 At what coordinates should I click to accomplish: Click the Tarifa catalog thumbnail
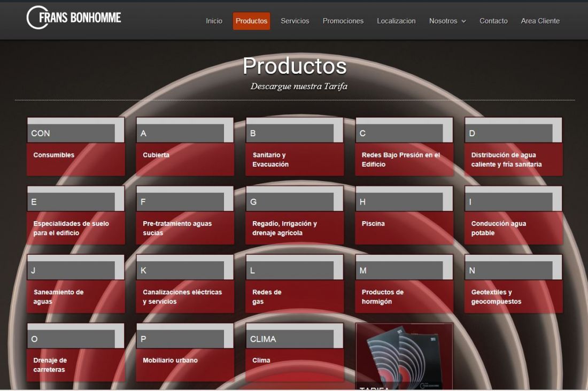point(404,356)
